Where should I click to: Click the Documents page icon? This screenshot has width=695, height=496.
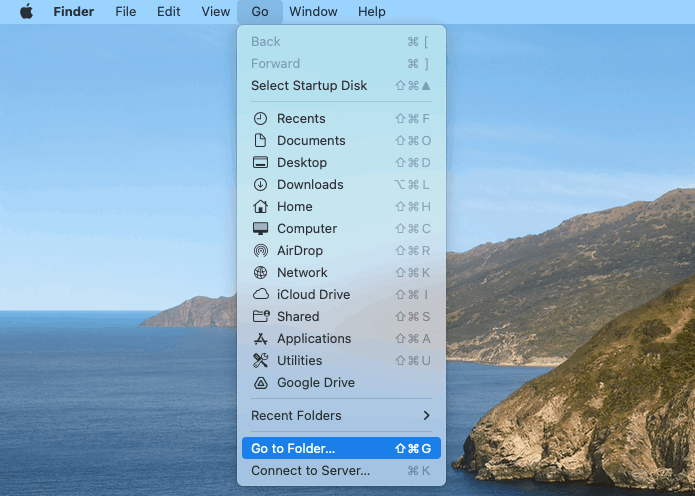tap(260, 141)
